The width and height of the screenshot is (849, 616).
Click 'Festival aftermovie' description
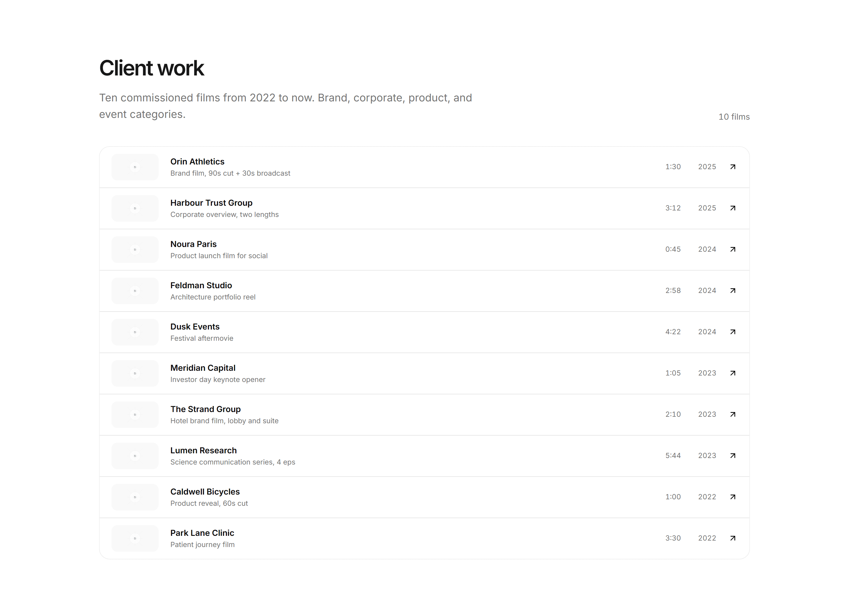201,338
